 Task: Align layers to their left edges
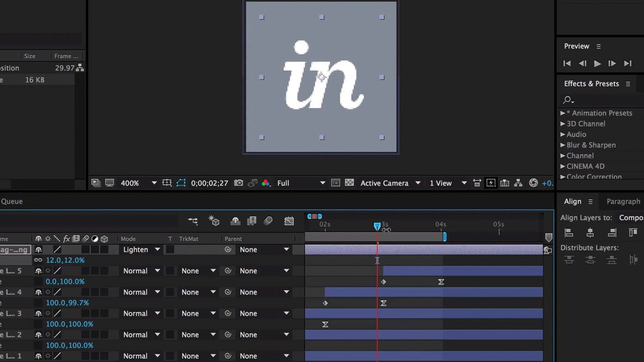click(x=569, y=232)
